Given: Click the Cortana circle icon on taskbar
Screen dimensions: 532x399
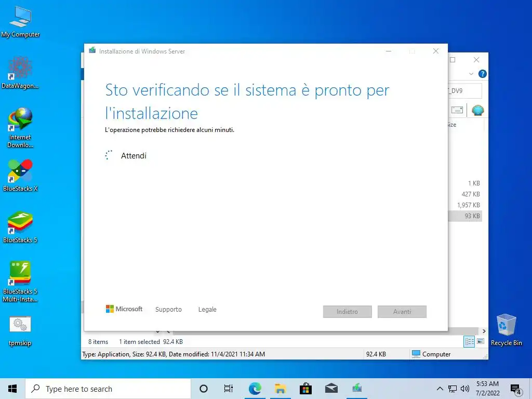Looking at the screenshot, I should (204, 389).
